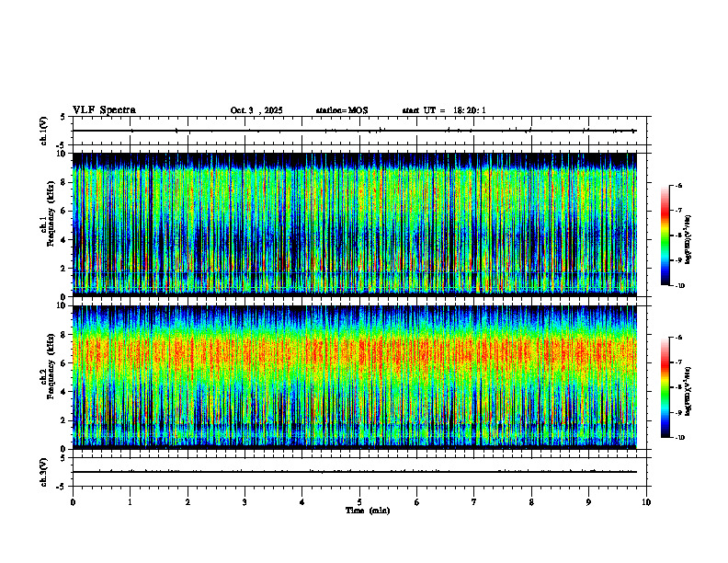Click the ch.1 spectrogram plot area
Image resolution: width=728 pixels, height=563 pixels.
click(355, 224)
